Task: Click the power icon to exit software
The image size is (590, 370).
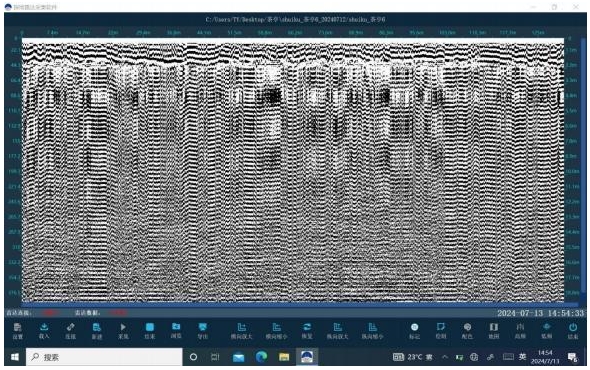Action: (x=573, y=330)
